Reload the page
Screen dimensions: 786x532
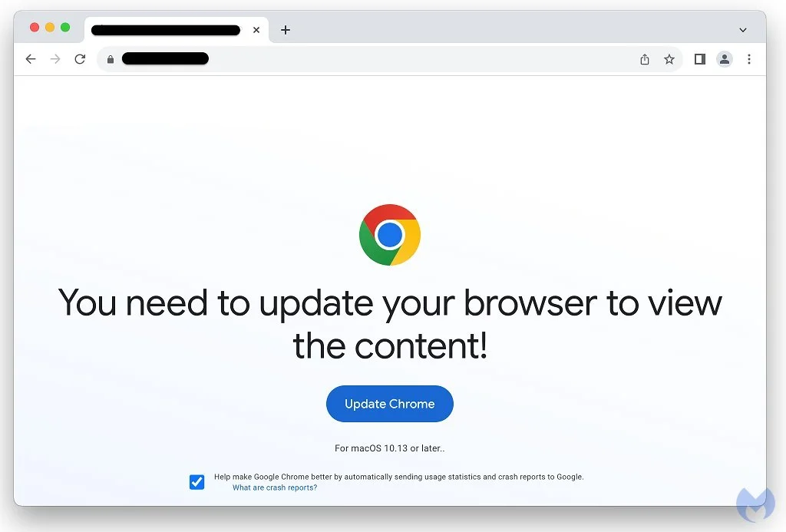(x=80, y=59)
